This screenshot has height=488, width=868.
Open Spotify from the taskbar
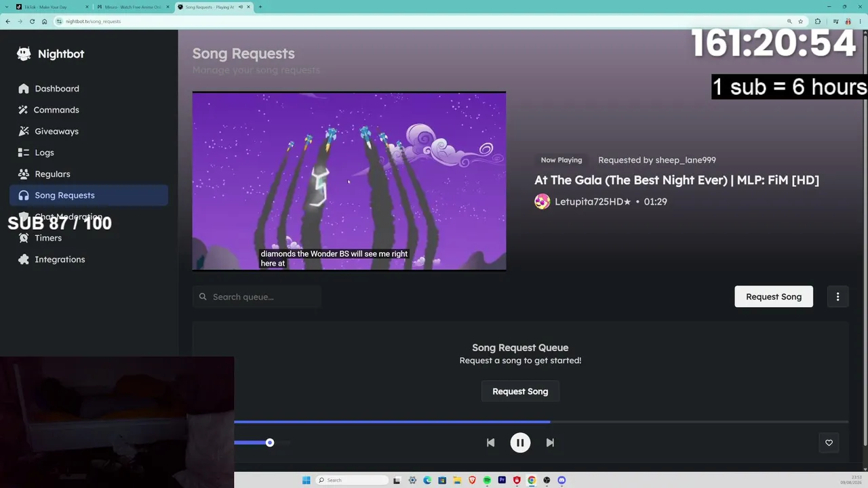pyautogui.click(x=487, y=480)
